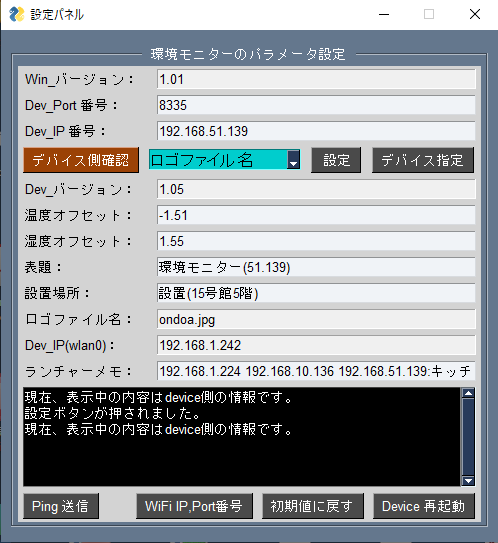Click the デバイス指定 button
The image size is (498, 543).
point(423,160)
